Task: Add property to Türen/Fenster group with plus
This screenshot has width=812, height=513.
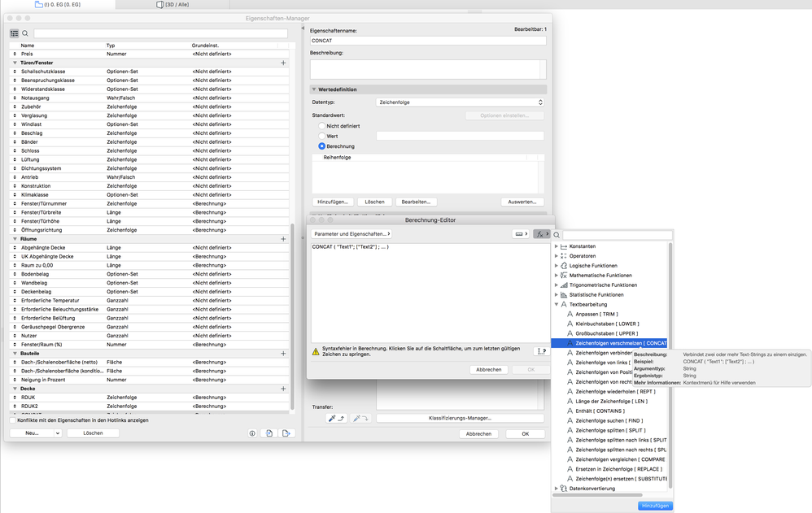Action: (283, 63)
